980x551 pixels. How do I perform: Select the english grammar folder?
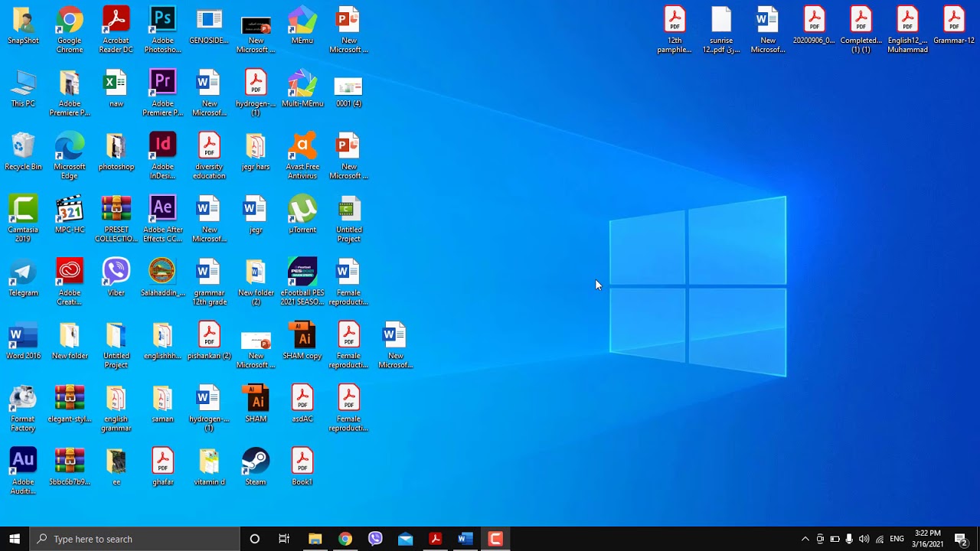point(116,409)
